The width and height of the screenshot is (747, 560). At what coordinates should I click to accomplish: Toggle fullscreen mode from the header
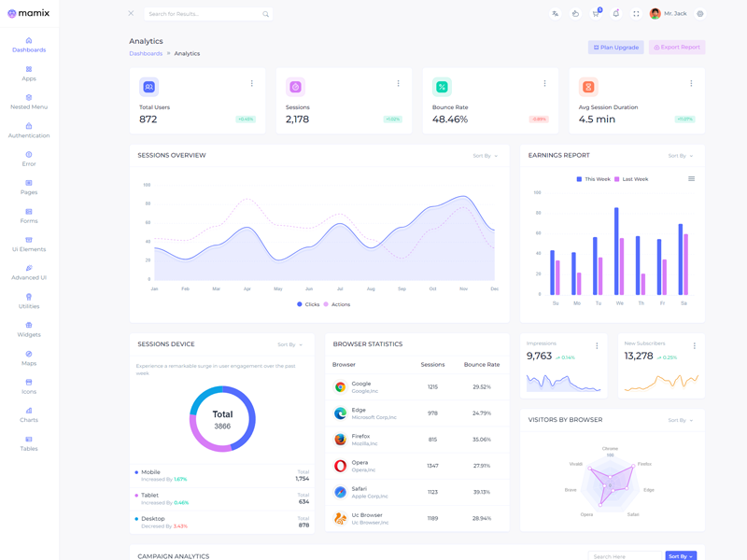point(636,14)
